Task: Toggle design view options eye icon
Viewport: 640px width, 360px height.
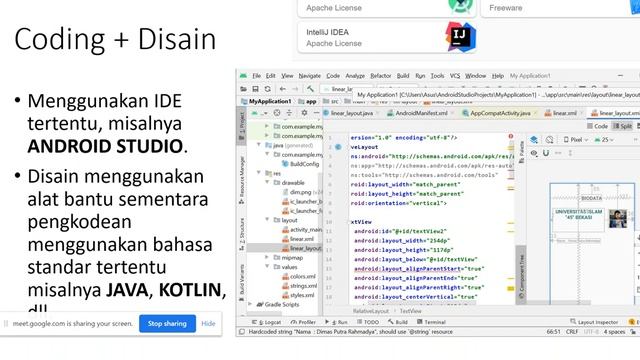Action: coord(534,153)
